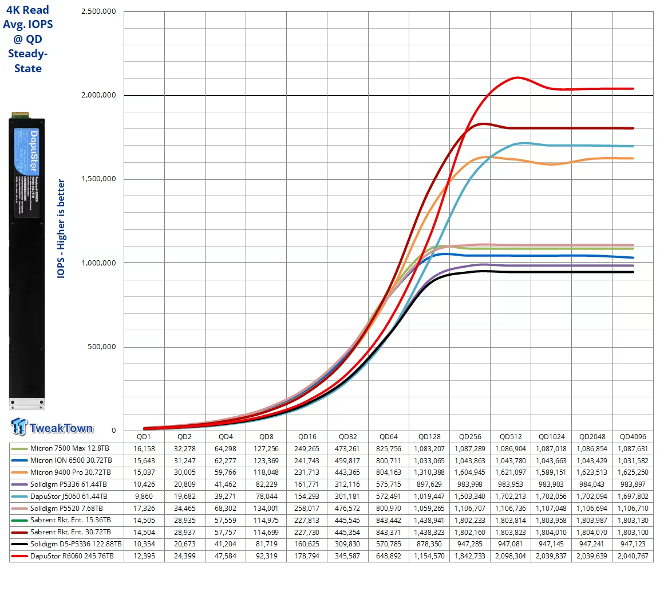The height and width of the screenshot is (606, 660).
Task: Click the 1,500,000 y-axis label
Action: coord(99,179)
